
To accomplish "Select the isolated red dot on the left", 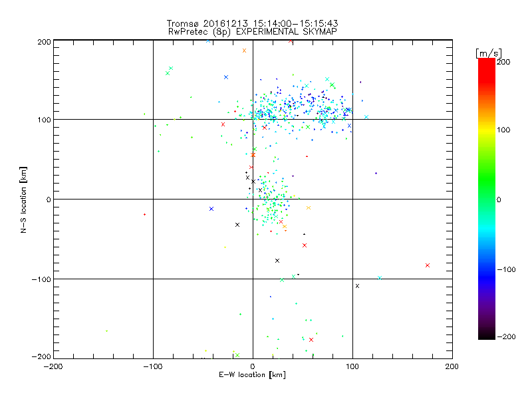I will pos(144,214).
